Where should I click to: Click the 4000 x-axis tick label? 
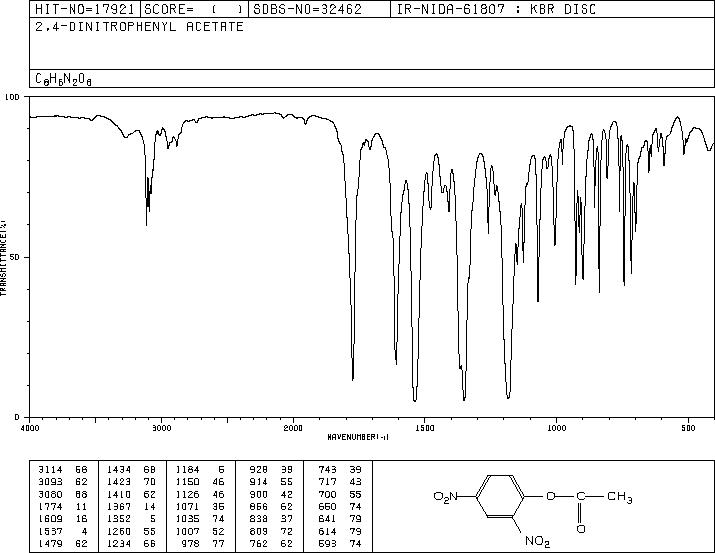click(x=30, y=428)
